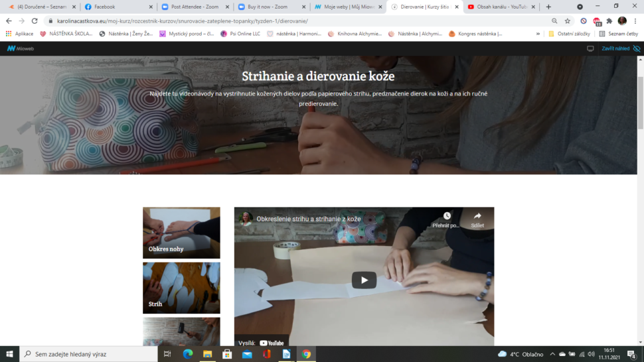Open Nástěnka | Alchymi... bookmark
644x362 pixels.
[415, 34]
